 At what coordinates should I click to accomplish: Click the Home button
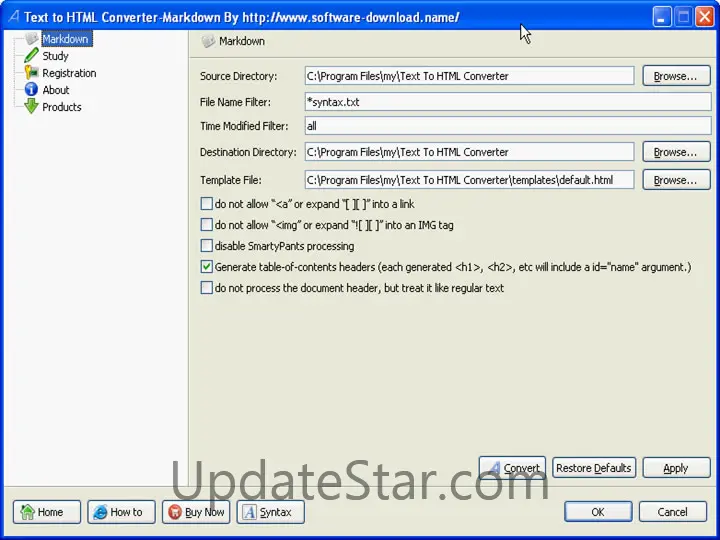click(x=47, y=512)
